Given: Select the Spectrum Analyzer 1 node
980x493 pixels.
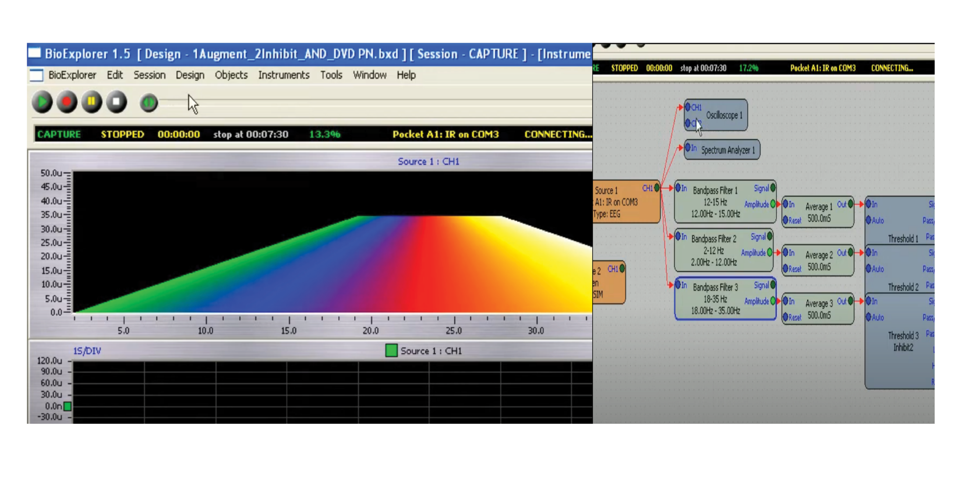Looking at the screenshot, I should [x=727, y=150].
